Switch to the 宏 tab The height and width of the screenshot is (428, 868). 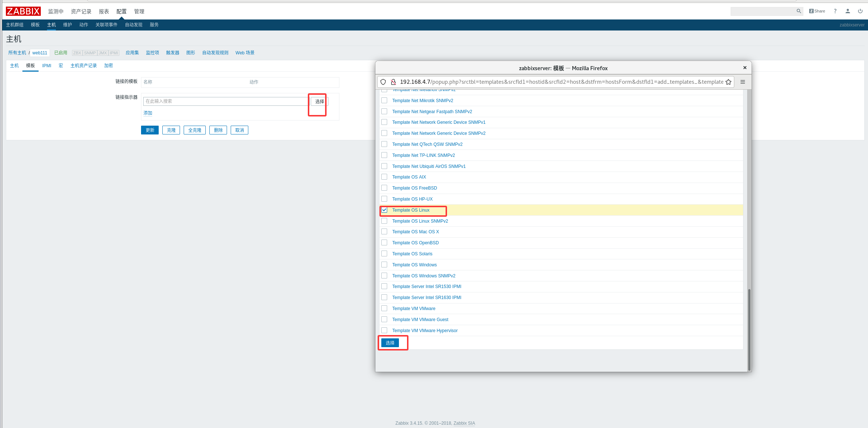point(61,66)
